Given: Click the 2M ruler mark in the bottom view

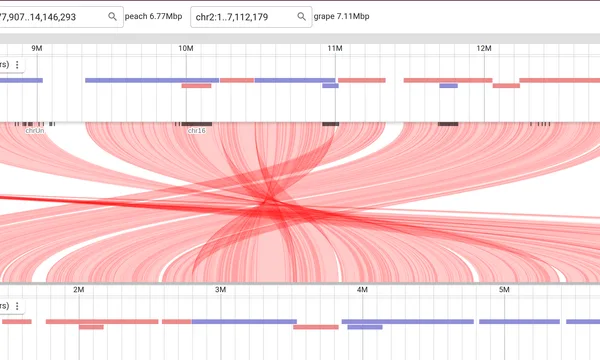Looking at the screenshot, I should pos(79,290).
